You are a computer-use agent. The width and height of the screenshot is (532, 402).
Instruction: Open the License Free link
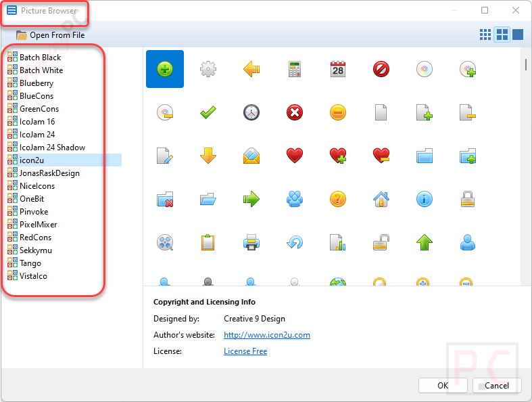pyautogui.click(x=245, y=351)
